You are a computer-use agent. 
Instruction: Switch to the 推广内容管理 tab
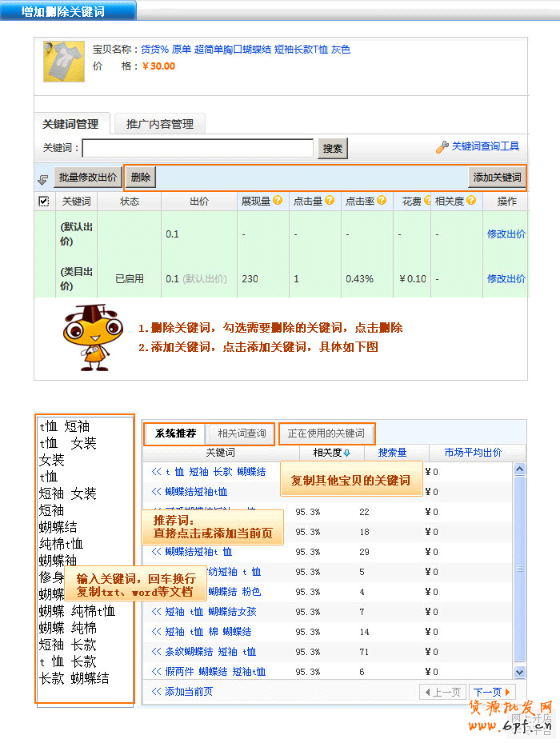pyautogui.click(x=160, y=124)
